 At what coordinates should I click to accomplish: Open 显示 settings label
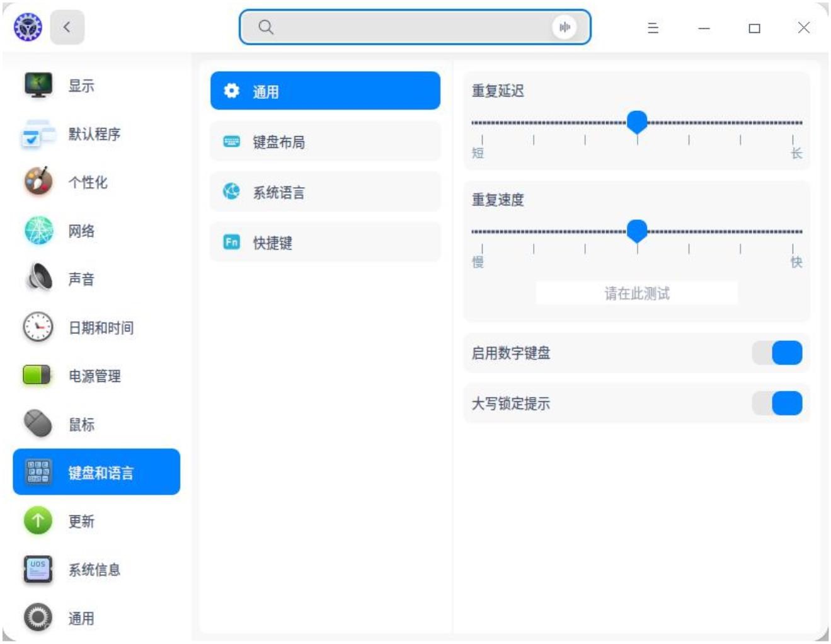[81, 86]
